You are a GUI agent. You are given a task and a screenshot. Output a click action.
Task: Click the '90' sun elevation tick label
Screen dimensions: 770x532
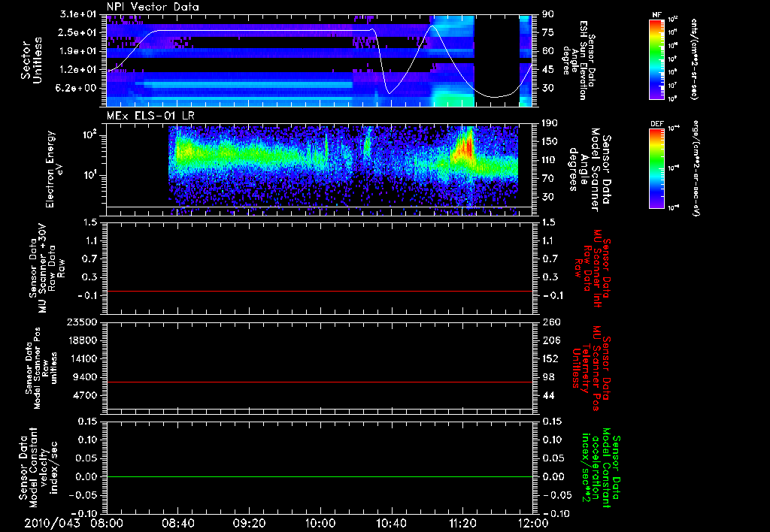[548, 14]
